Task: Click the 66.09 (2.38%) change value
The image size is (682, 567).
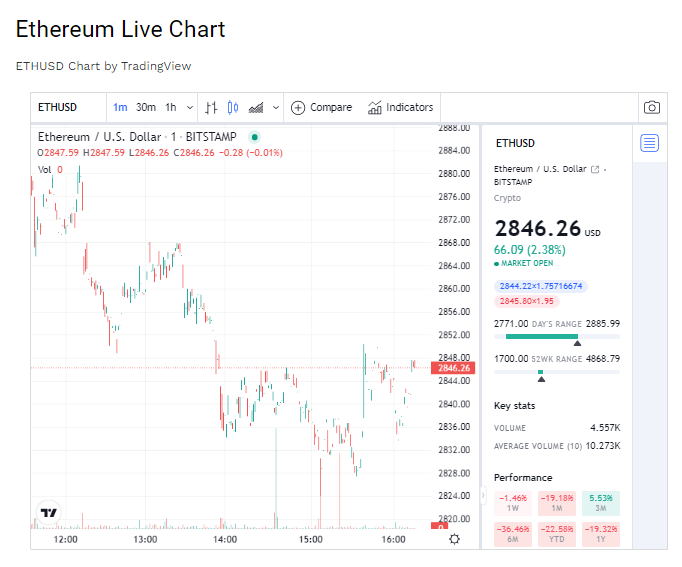Action: (x=530, y=250)
